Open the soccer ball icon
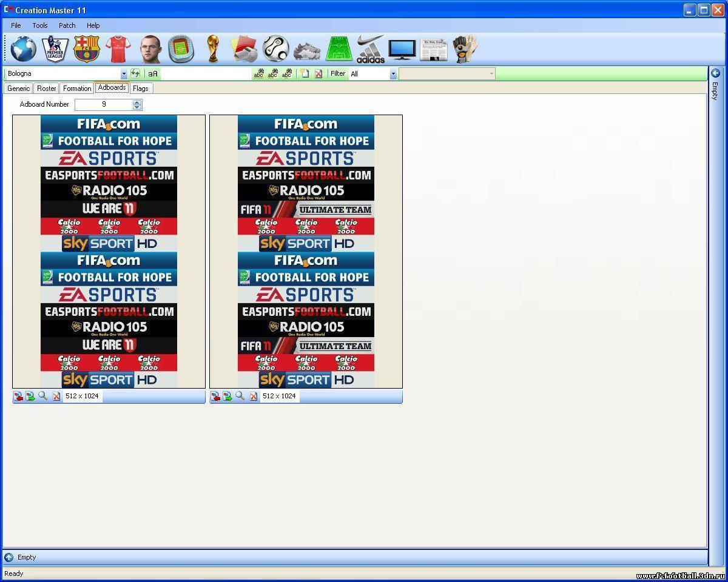 pyautogui.click(x=277, y=48)
